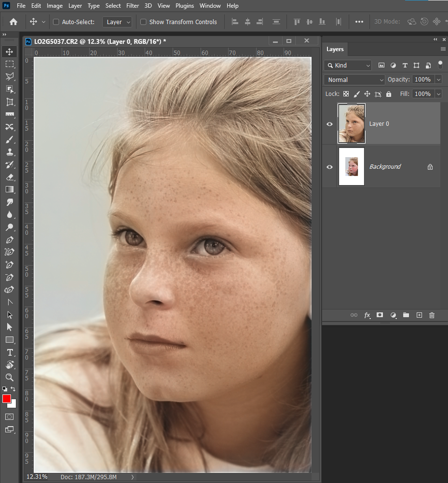Select the Layer 0 thumbnail
The height and width of the screenshot is (483, 448).
(x=352, y=124)
